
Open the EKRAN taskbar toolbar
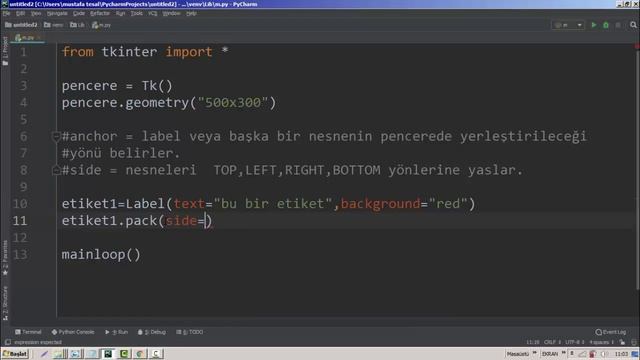550,353
